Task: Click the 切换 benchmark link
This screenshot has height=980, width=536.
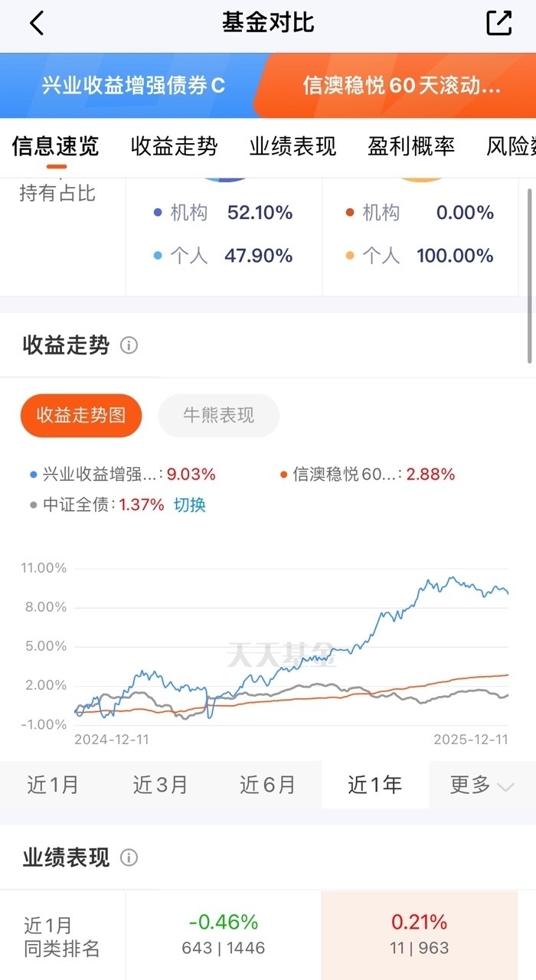Action: [x=189, y=505]
